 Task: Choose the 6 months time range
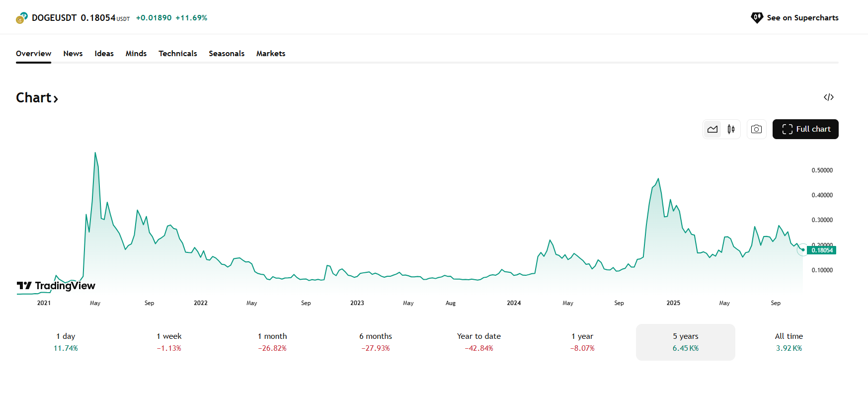(376, 342)
